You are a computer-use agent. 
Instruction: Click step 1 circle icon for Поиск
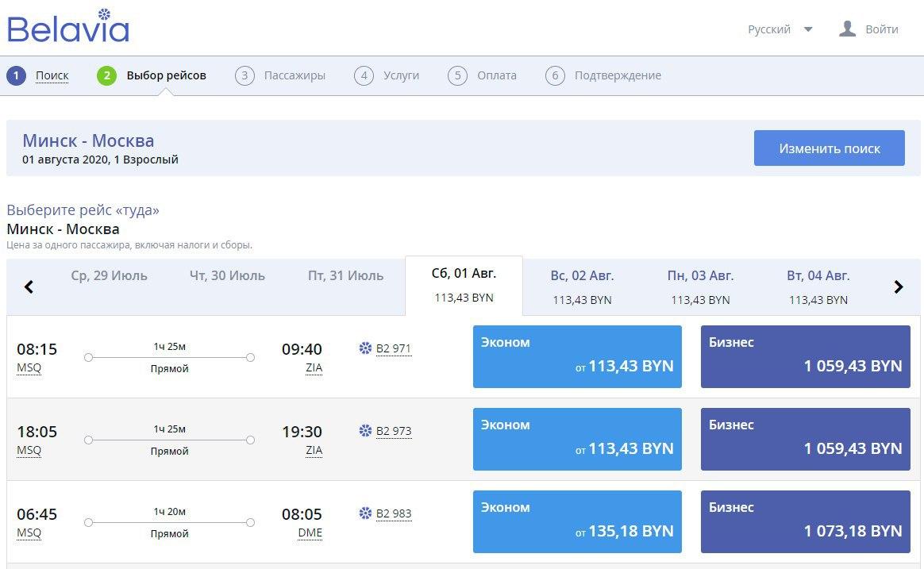(x=16, y=76)
